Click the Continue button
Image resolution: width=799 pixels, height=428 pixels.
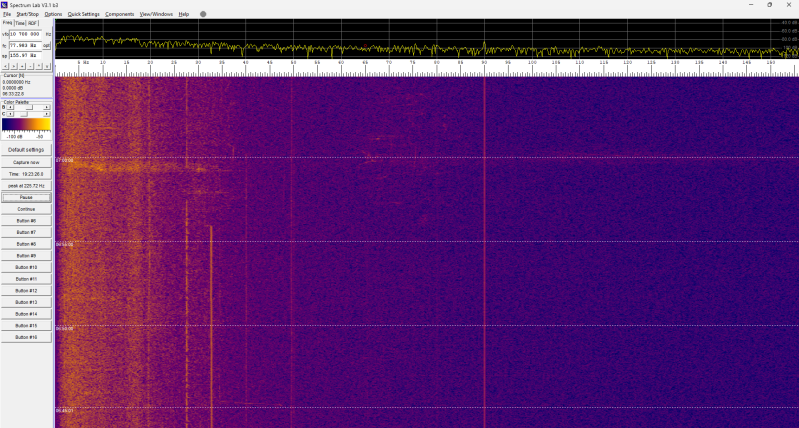tap(26, 209)
